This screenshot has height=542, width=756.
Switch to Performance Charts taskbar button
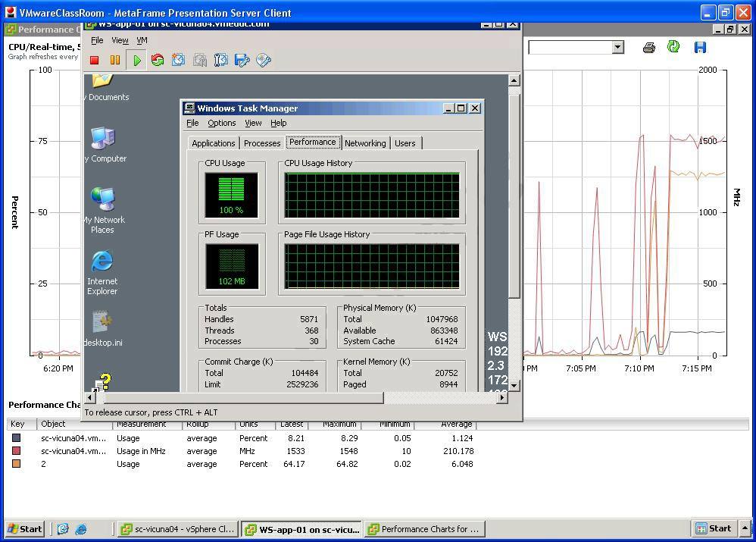425,529
